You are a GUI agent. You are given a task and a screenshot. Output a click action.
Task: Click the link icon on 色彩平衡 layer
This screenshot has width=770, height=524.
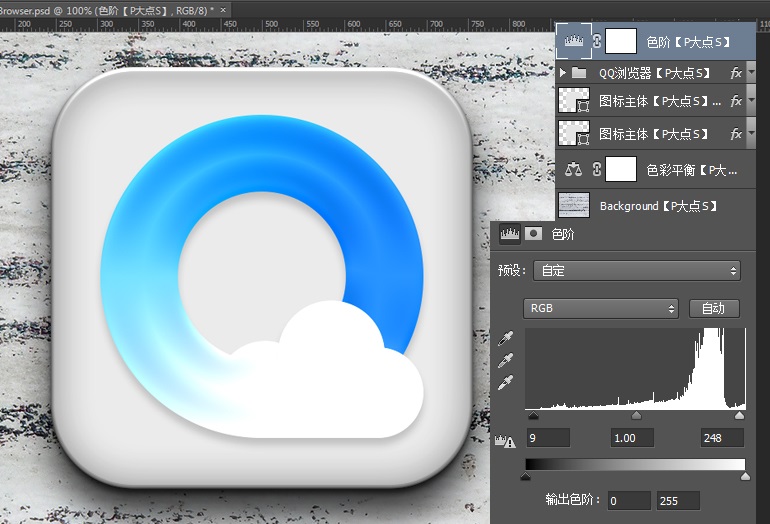coord(597,169)
